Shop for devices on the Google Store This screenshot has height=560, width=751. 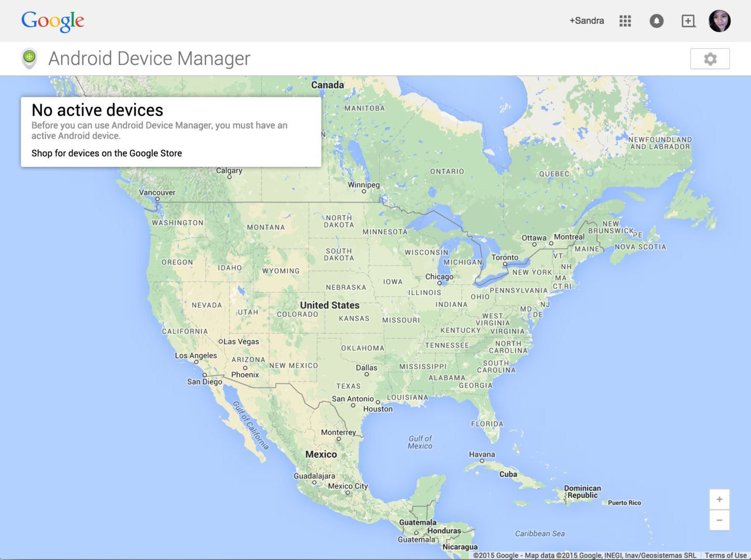click(106, 153)
